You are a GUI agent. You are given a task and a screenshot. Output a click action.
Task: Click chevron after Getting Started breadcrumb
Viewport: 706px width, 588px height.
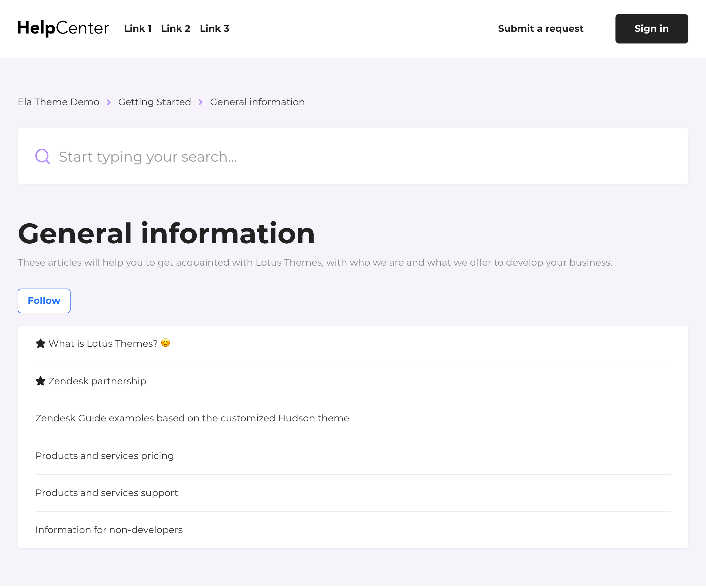(201, 102)
